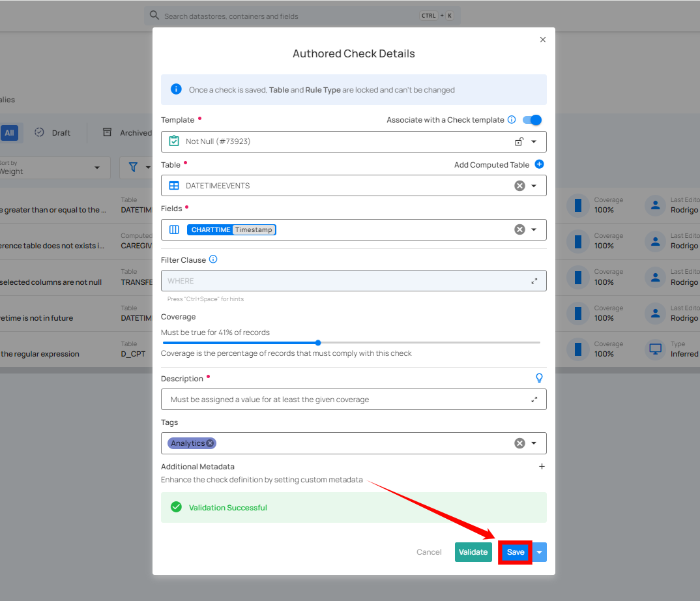Click the Cancel button
Viewport: 700px width, 601px height.
pyautogui.click(x=429, y=552)
